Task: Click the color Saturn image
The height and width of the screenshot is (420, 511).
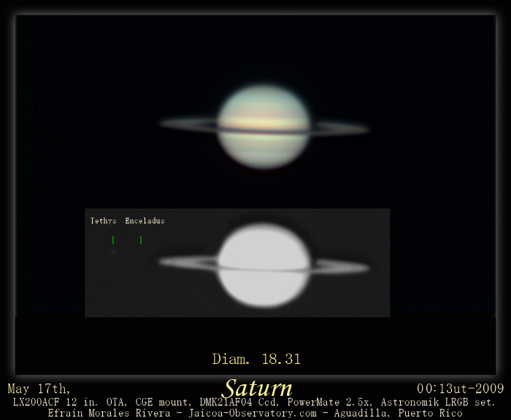Action: tap(264, 127)
